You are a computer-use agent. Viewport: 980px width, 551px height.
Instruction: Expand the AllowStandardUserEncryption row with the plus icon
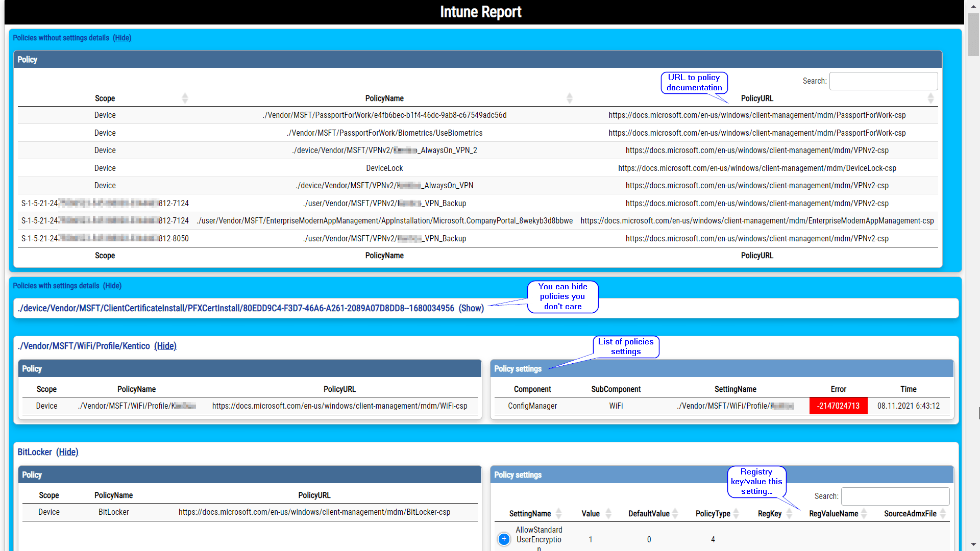(x=504, y=539)
